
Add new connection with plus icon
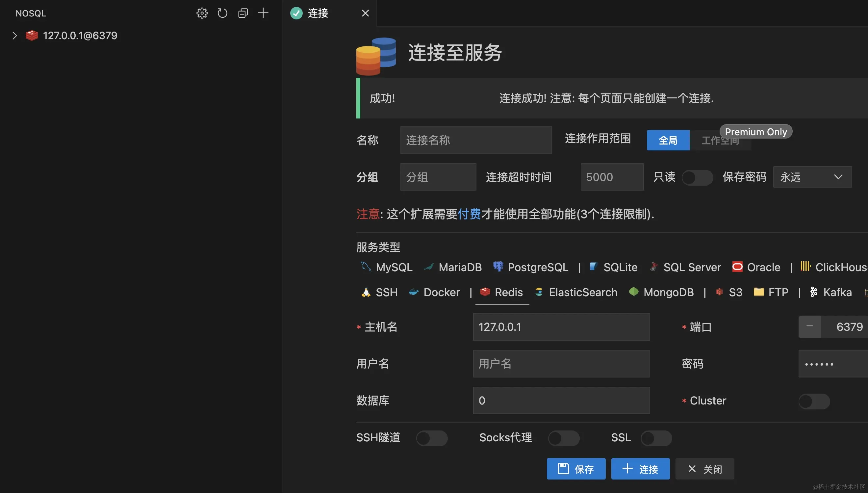pos(263,13)
